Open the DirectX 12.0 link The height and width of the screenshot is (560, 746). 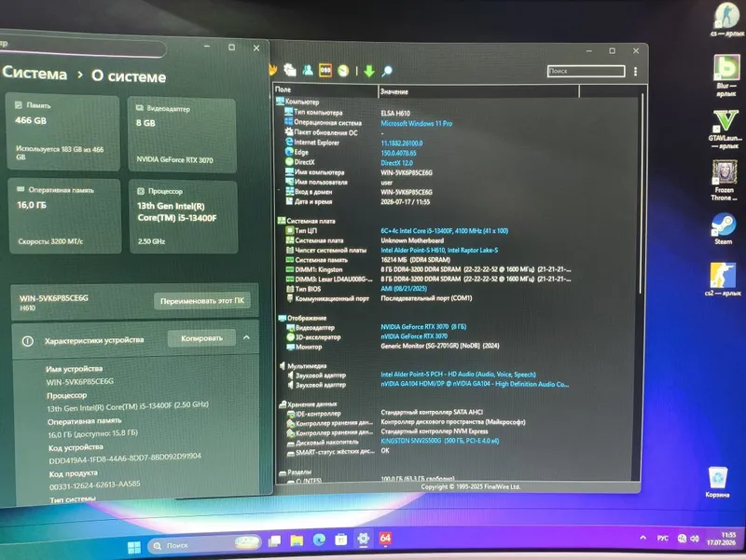[397, 162]
